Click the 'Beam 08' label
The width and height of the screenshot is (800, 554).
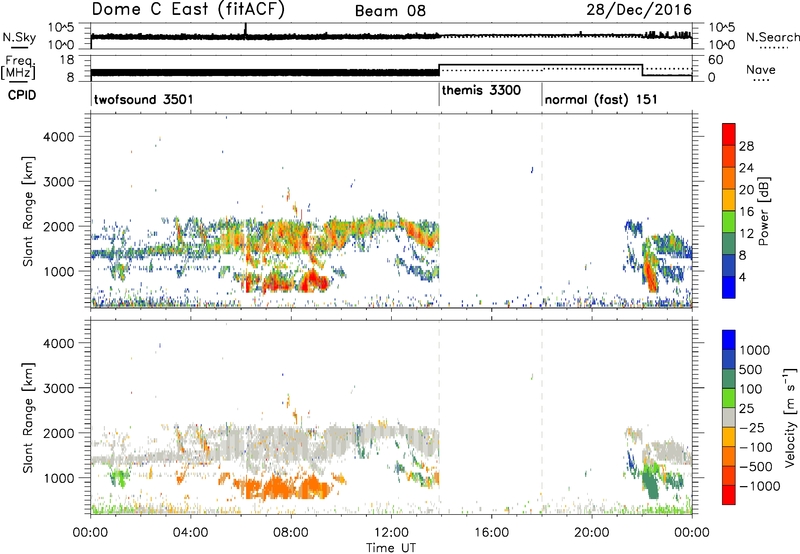(x=390, y=11)
